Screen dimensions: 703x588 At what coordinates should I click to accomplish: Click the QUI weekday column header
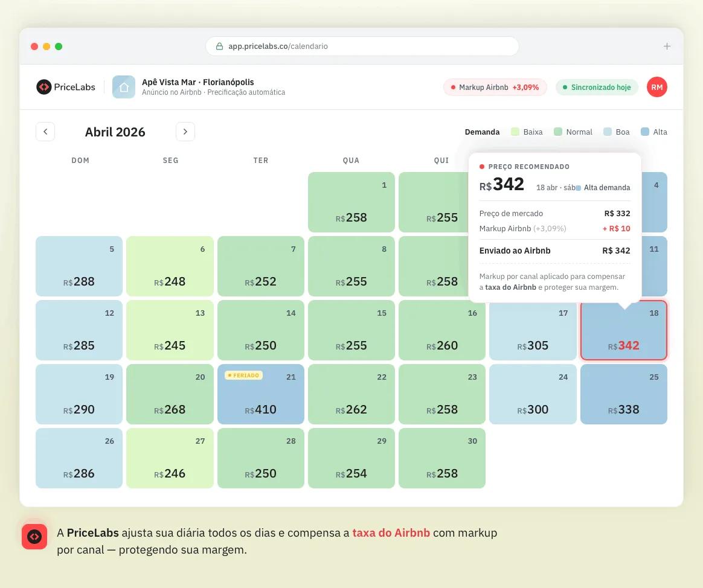coord(441,161)
